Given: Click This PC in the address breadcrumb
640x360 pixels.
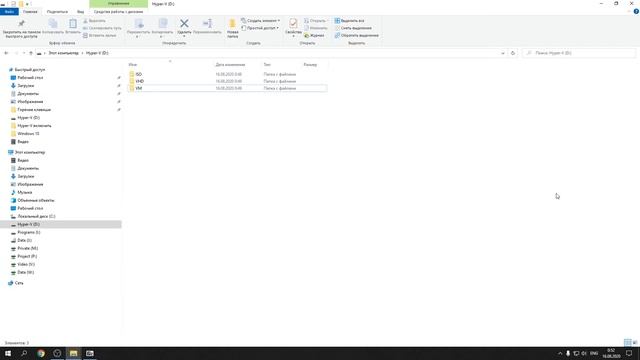Looking at the screenshot, I should click(x=63, y=53).
